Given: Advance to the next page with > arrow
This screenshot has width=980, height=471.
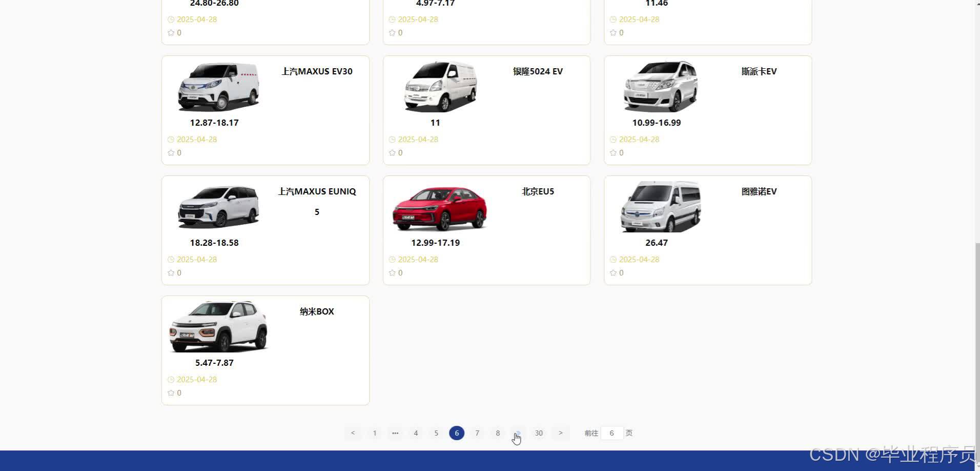Looking at the screenshot, I should [x=561, y=433].
